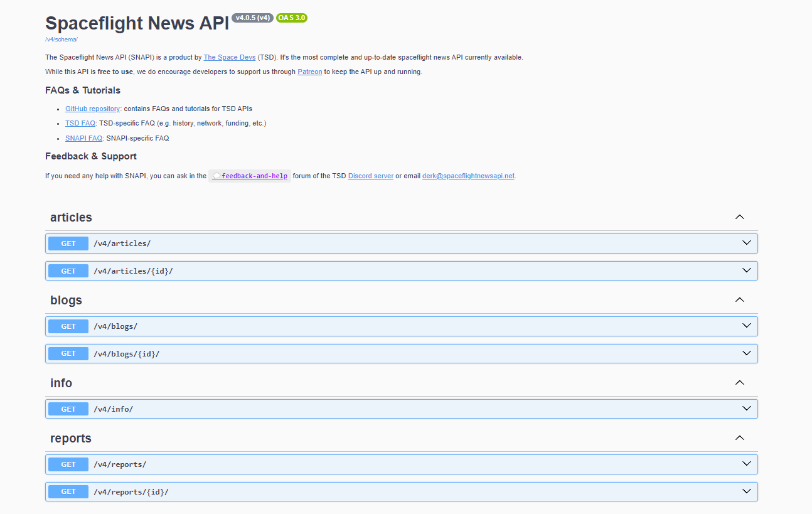
Task: Email derk@spaceflightnewsapi.net via the mailto link
Action: 467,176
